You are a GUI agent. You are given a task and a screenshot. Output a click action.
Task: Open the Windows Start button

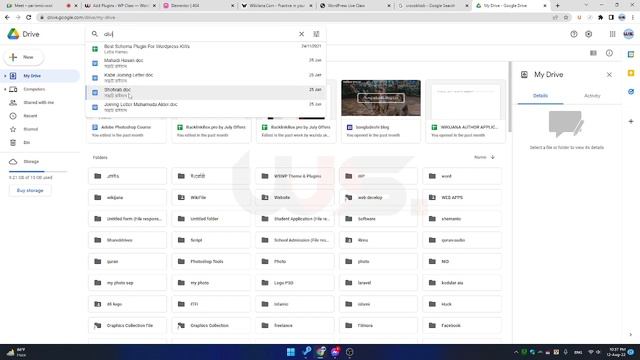pos(291,352)
